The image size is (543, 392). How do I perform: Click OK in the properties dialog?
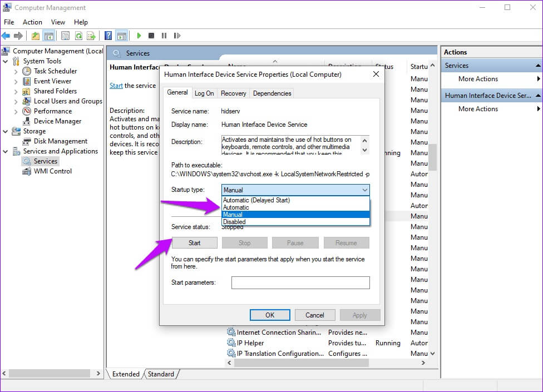pyautogui.click(x=270, y=315)
